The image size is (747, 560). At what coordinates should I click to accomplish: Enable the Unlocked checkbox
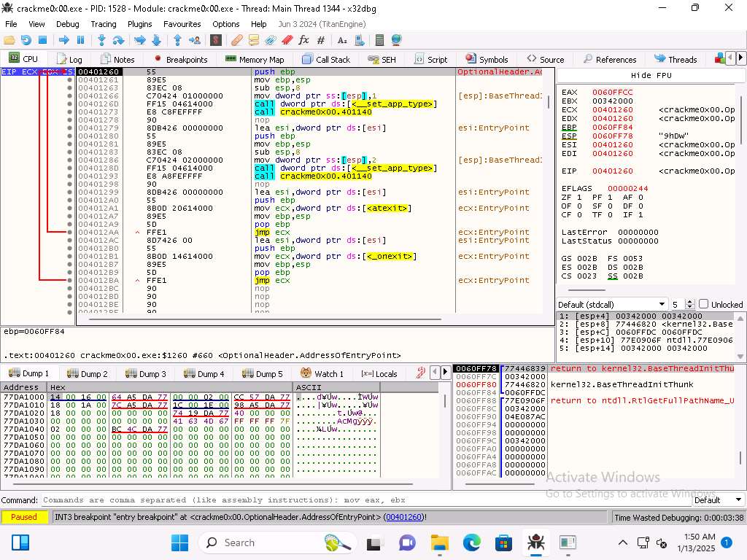point(704,304)
